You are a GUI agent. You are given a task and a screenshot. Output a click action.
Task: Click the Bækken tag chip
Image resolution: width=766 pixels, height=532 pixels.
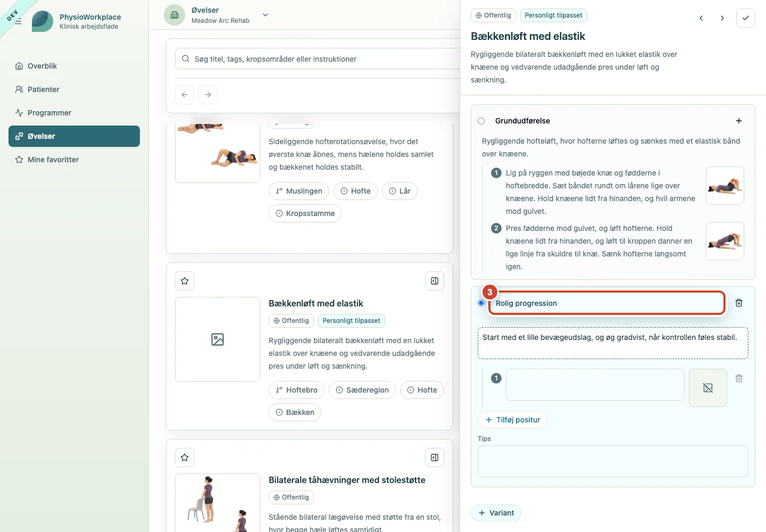pos(295,412)
